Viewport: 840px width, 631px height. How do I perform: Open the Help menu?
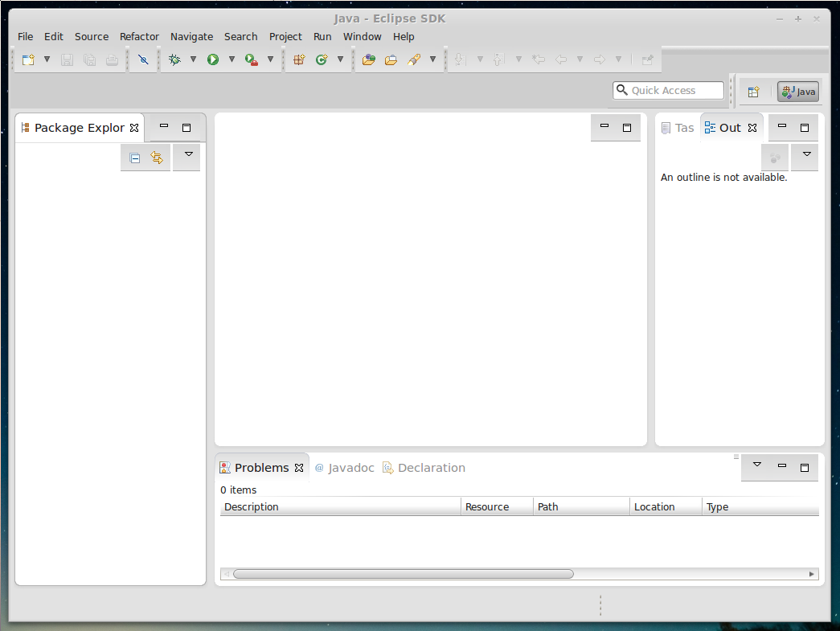click(404, 36)
